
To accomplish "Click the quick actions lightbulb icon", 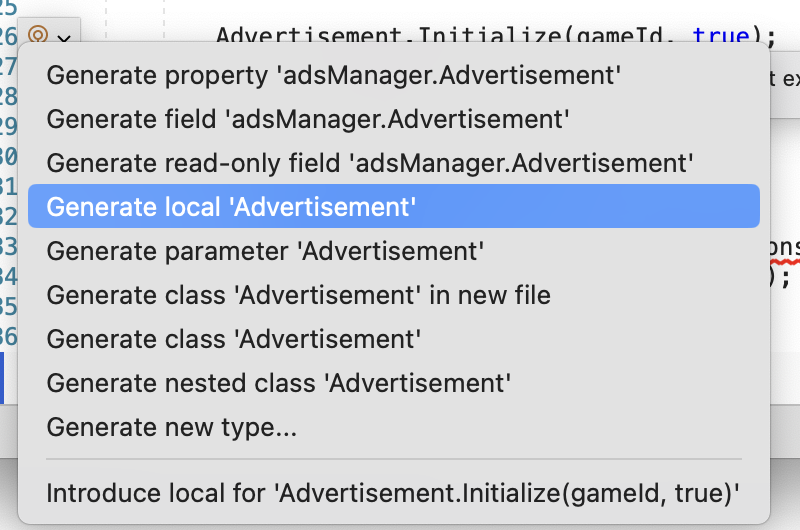I will [x=38, y=35].
